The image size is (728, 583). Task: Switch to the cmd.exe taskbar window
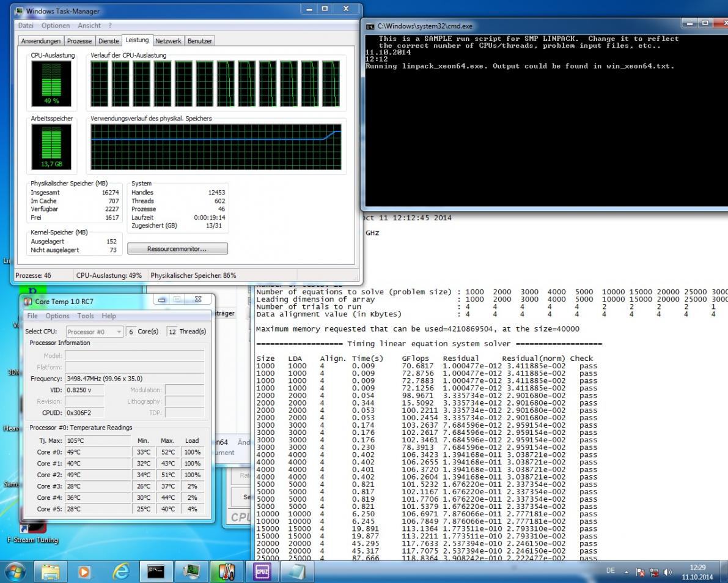156,571
